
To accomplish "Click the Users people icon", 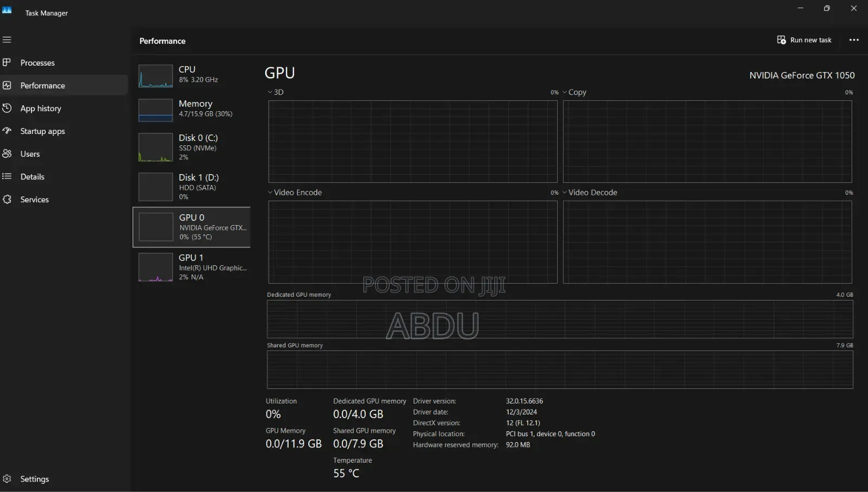I will point(7,154).
